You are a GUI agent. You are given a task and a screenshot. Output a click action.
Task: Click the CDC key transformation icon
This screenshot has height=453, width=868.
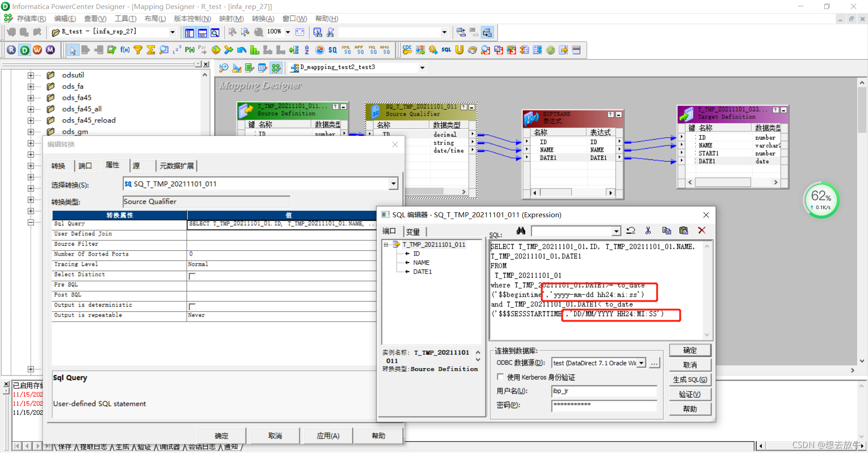pyautogui.click(x=407, y=50)
